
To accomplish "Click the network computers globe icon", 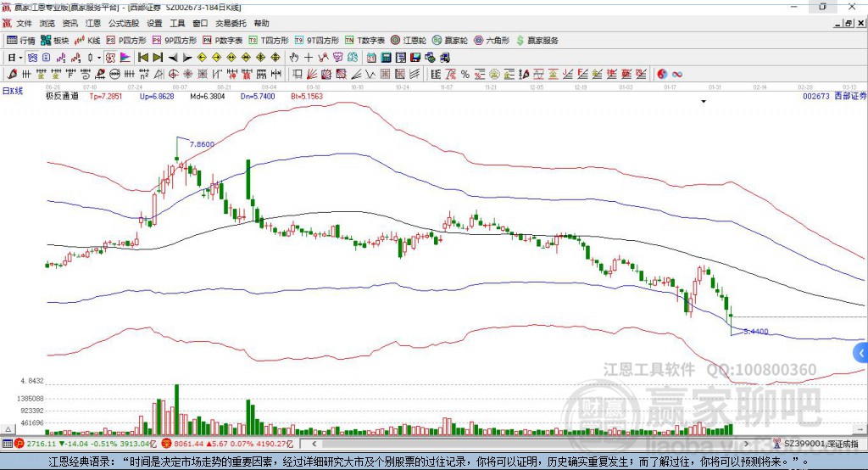I will tap(430, 57).
